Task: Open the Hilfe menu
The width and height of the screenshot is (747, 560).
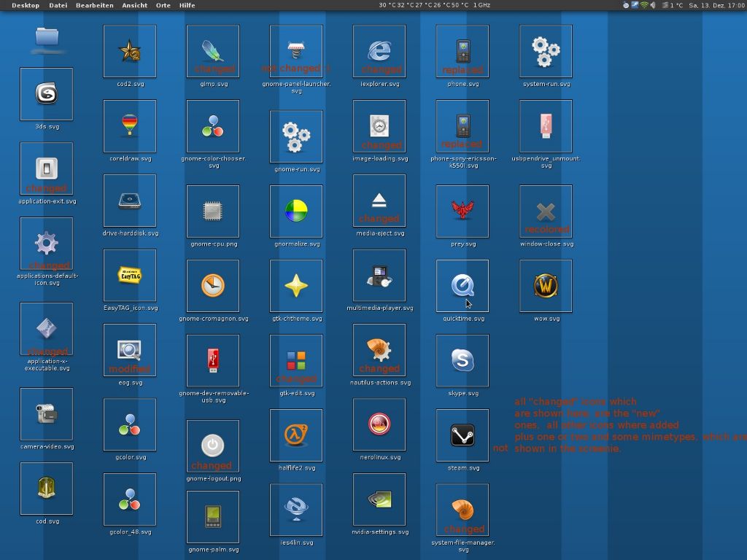Action: click(x=187, y=5)
